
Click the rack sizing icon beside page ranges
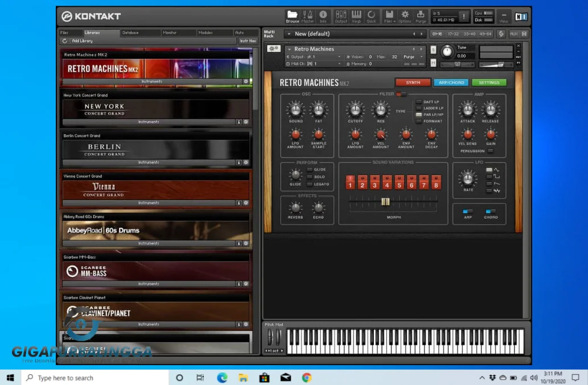(501, 34)
